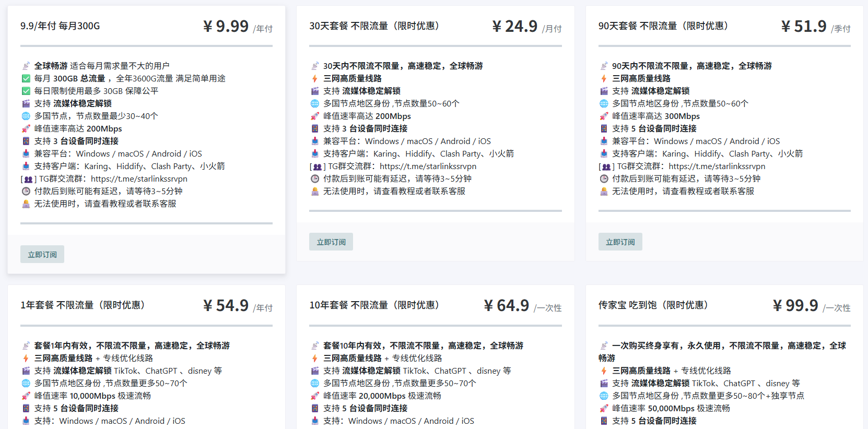This screenshot has height=429, width=868.
Task: Open the Telegram group link in 9.9/年付 card
Action: (139, 178)
